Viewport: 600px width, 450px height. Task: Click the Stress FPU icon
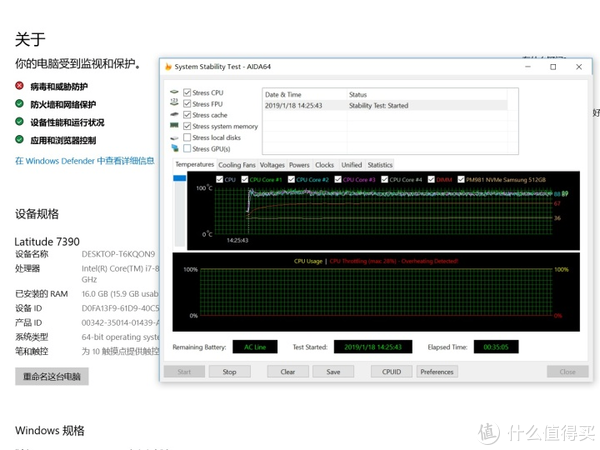[174, 104]
